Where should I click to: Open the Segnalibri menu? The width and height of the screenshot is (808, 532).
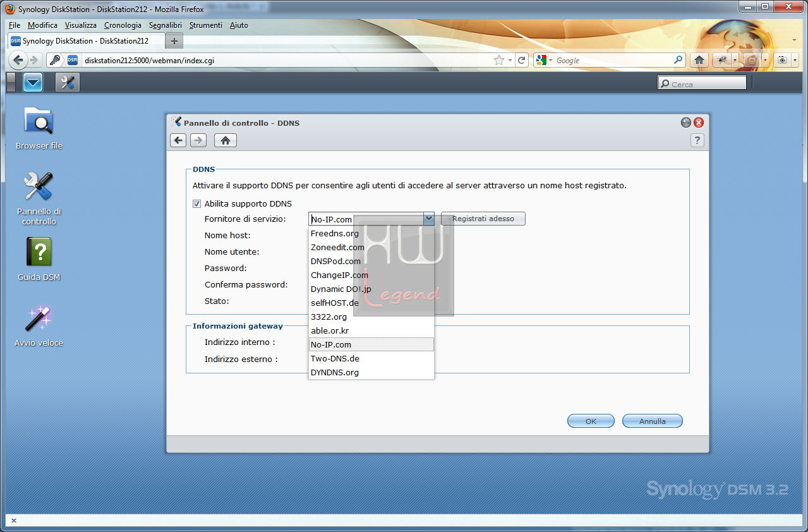pyautogui.click(x=166, y=25)
